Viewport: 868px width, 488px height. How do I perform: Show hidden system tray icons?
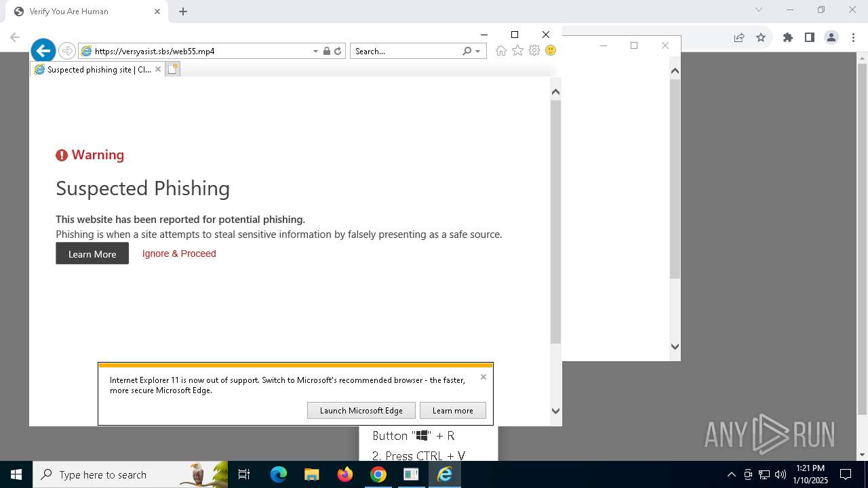[732, 474]
